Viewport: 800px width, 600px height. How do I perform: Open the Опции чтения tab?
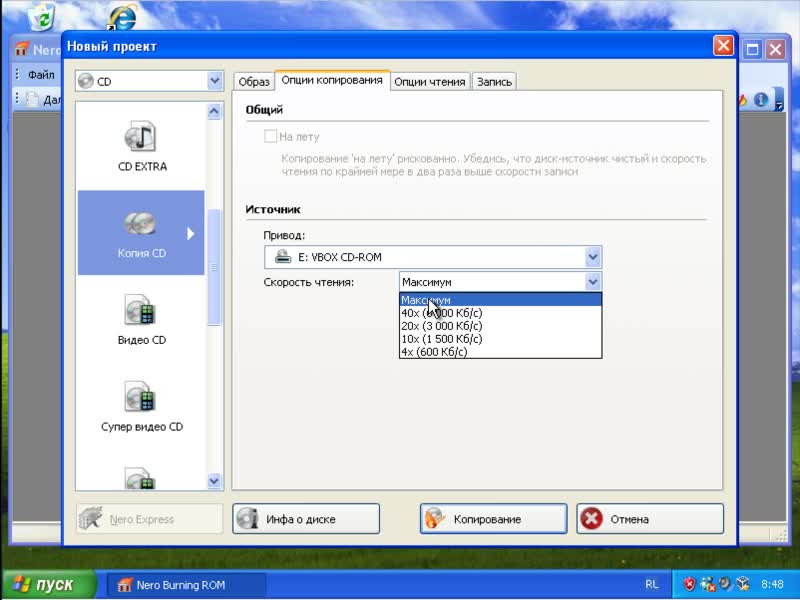coord(430,82)
